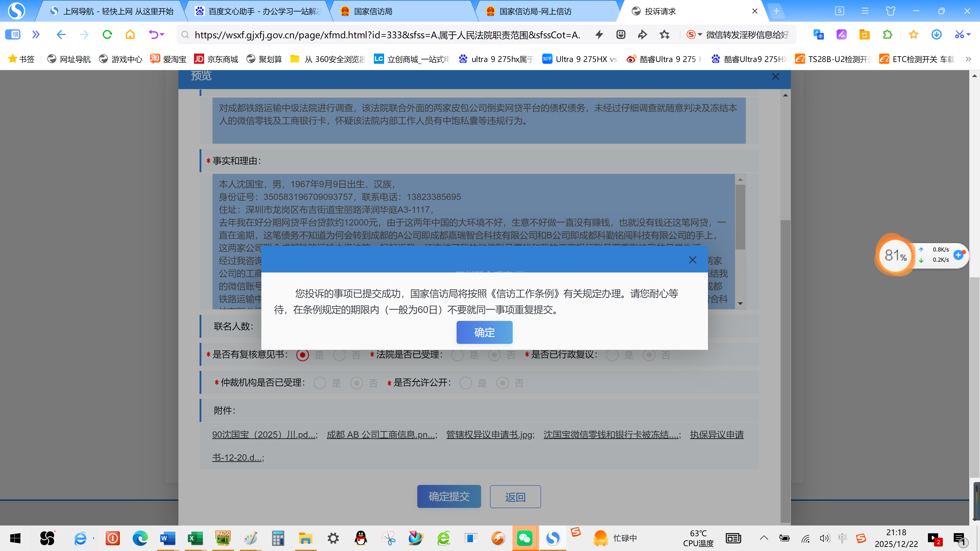The image size is (980, 551).
Task: Open the downloads icon in toolbar
Action: pos(936,35)
